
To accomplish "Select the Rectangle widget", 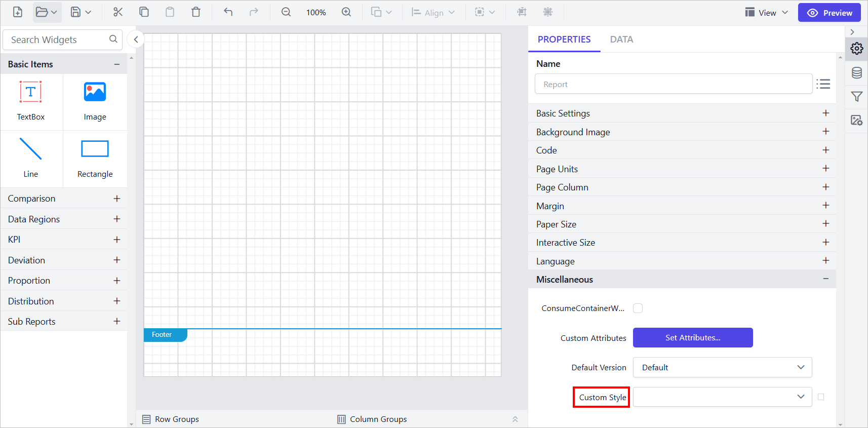I will click(95, 159).
